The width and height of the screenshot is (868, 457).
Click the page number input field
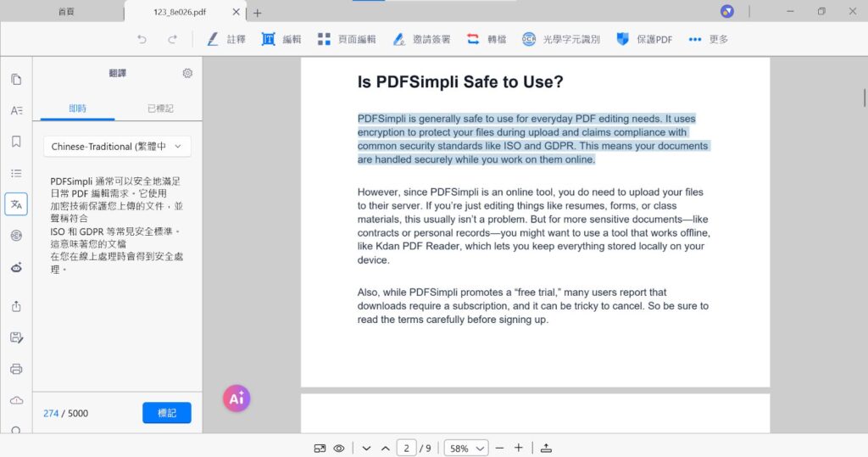click(406, 449)
